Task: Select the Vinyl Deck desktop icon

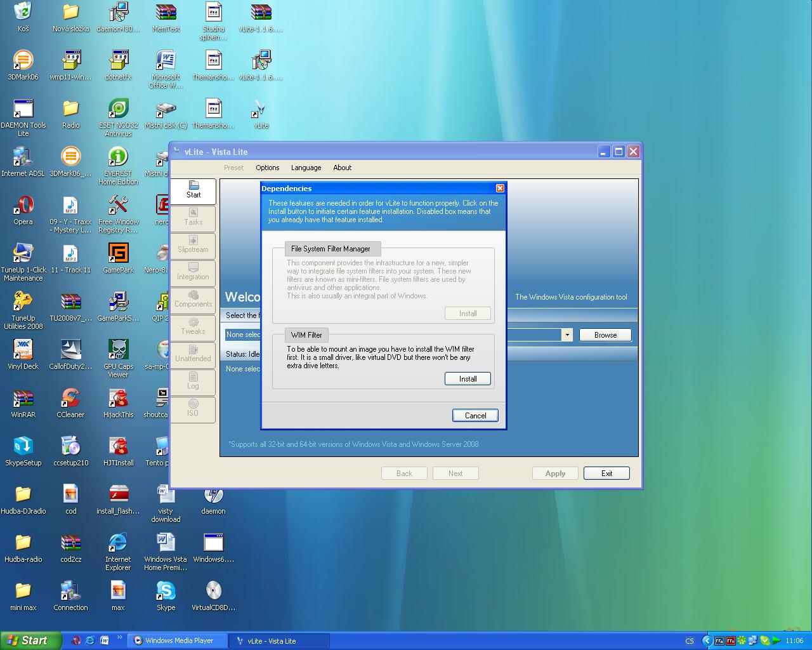Action: click(x=23, y=355)
